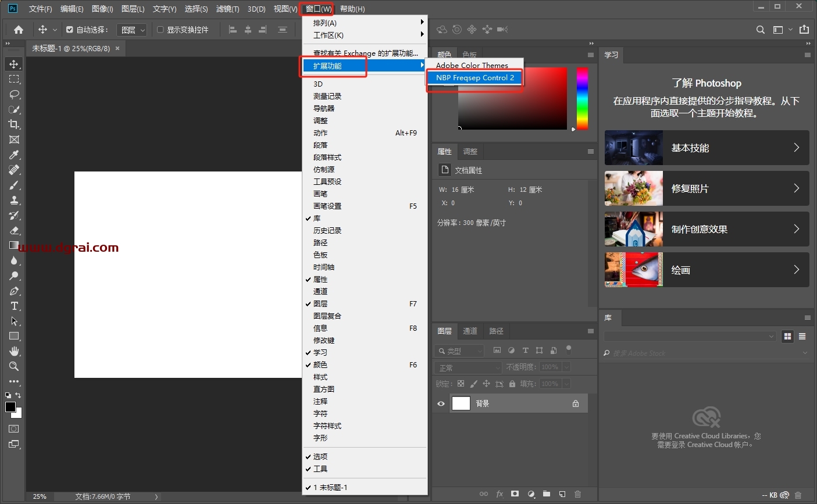The height and width of the screenshot is (504, 817).
Task: Toggle the layer filter switch
Action: coord(569,350)
